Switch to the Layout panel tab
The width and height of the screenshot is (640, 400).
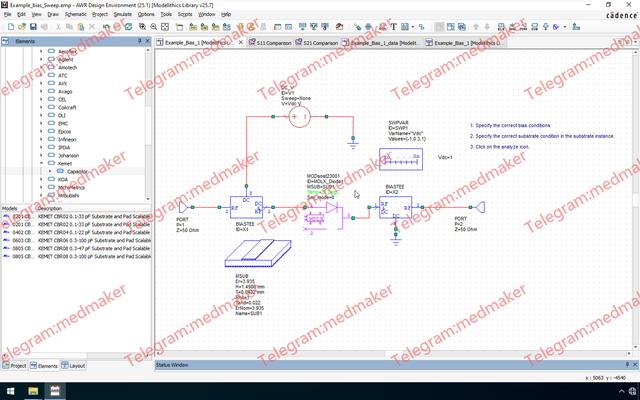[x=73, y=365]
